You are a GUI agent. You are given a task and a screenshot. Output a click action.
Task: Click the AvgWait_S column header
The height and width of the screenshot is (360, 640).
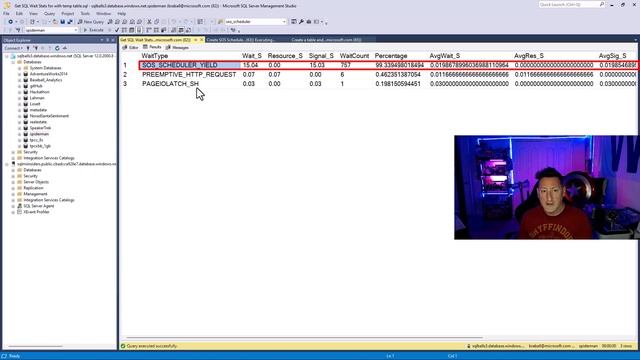(x=444, y=56)
